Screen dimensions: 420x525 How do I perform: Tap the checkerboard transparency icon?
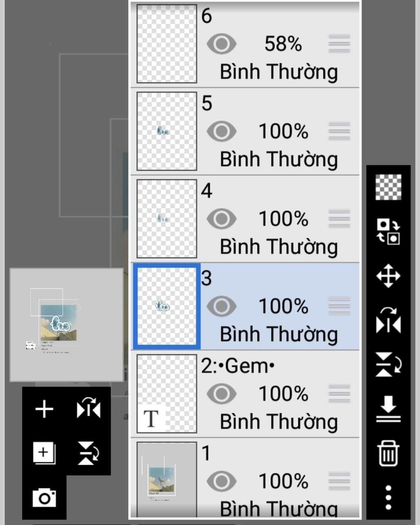click(388, 187)
